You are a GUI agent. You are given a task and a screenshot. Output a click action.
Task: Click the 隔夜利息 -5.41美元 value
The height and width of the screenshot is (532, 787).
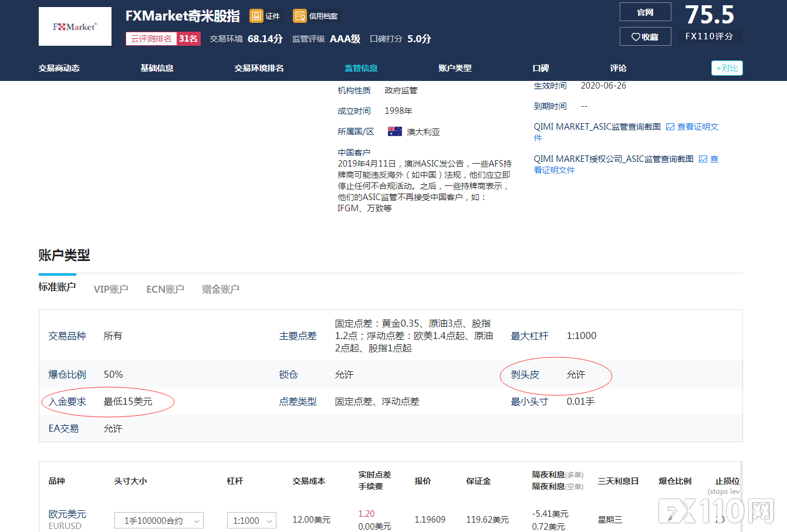(550, 514)
